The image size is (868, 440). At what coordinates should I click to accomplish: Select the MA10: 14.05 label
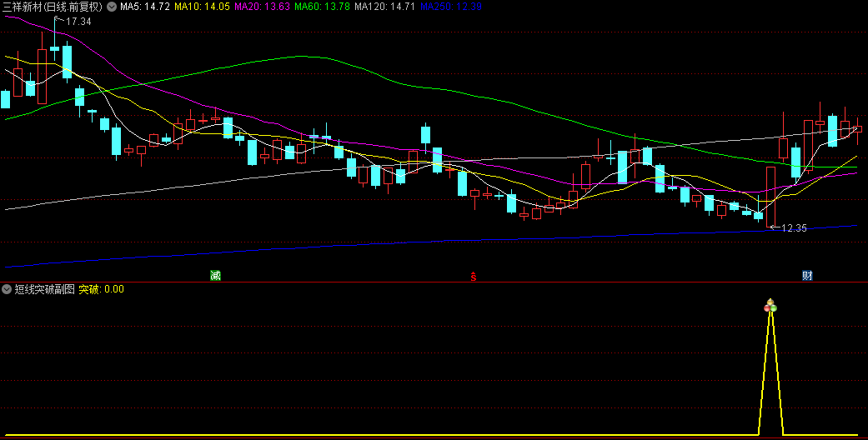click(202, 7)
